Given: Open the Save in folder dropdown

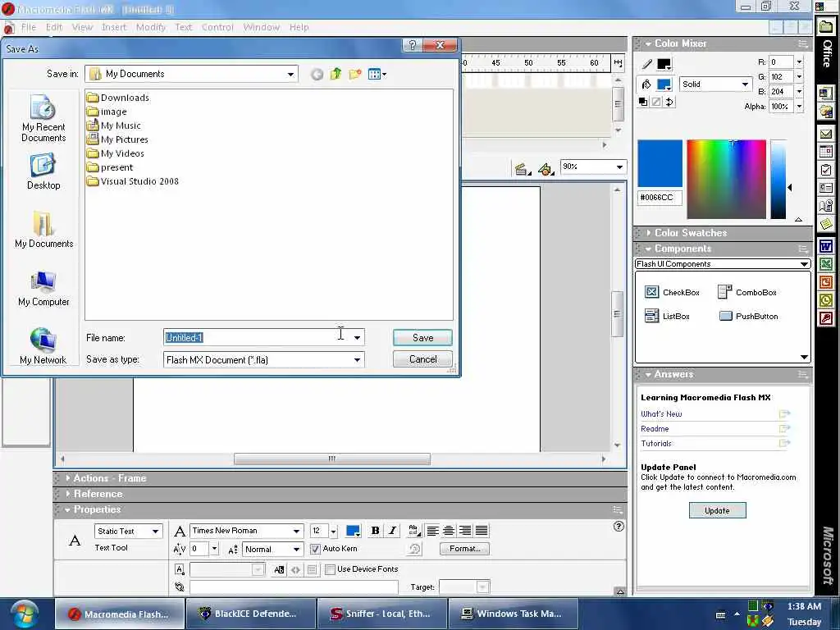Looking at the screenshot, I should coord(290,74).
